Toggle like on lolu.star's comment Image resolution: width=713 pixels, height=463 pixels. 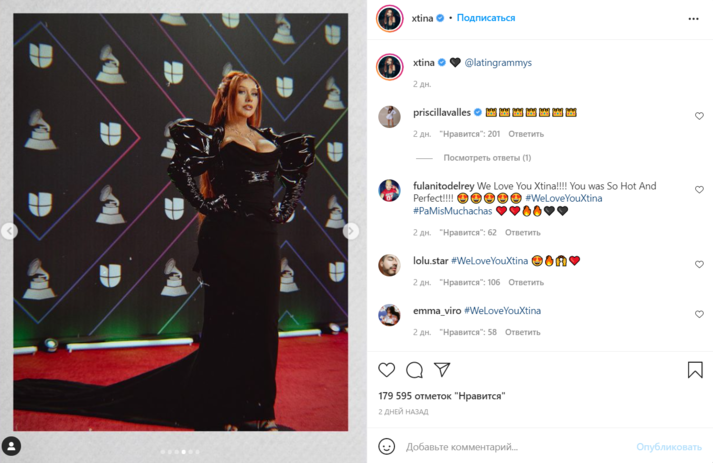[699, 264]
